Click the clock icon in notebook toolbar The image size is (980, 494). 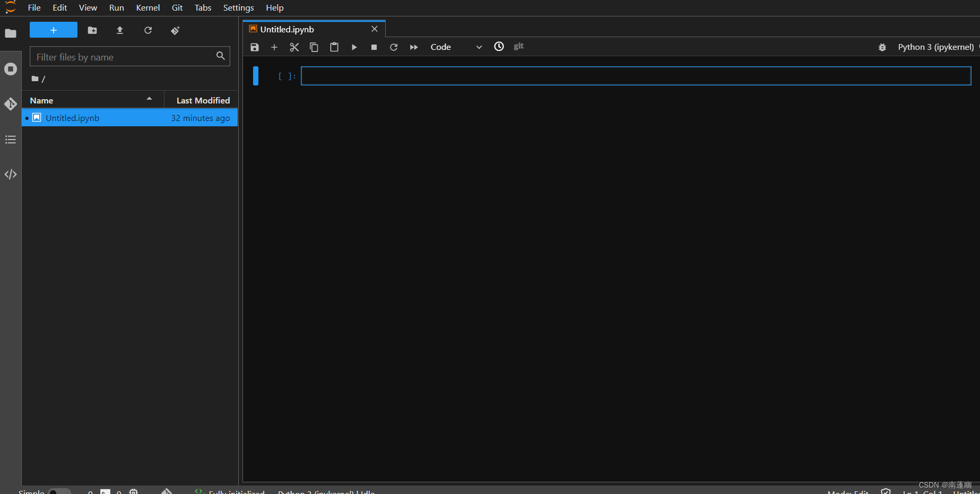499,47
